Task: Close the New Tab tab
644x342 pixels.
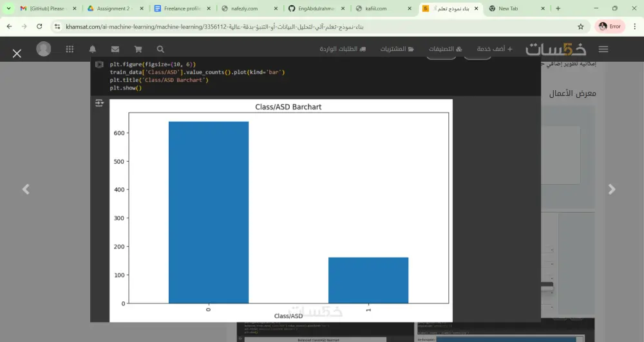Action: [x=543, y=8]
